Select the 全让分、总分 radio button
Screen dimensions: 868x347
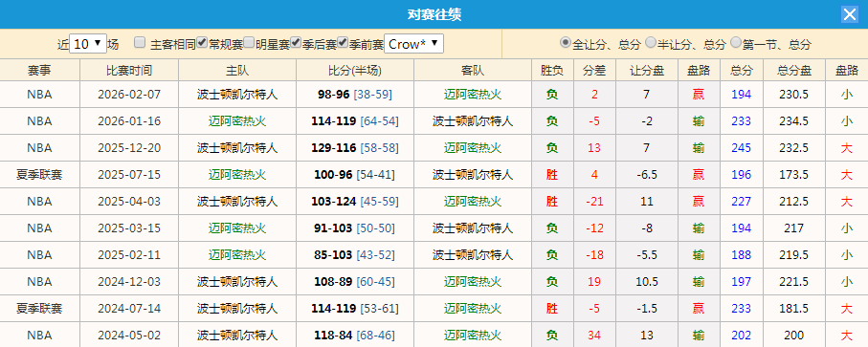pos(566,43)
